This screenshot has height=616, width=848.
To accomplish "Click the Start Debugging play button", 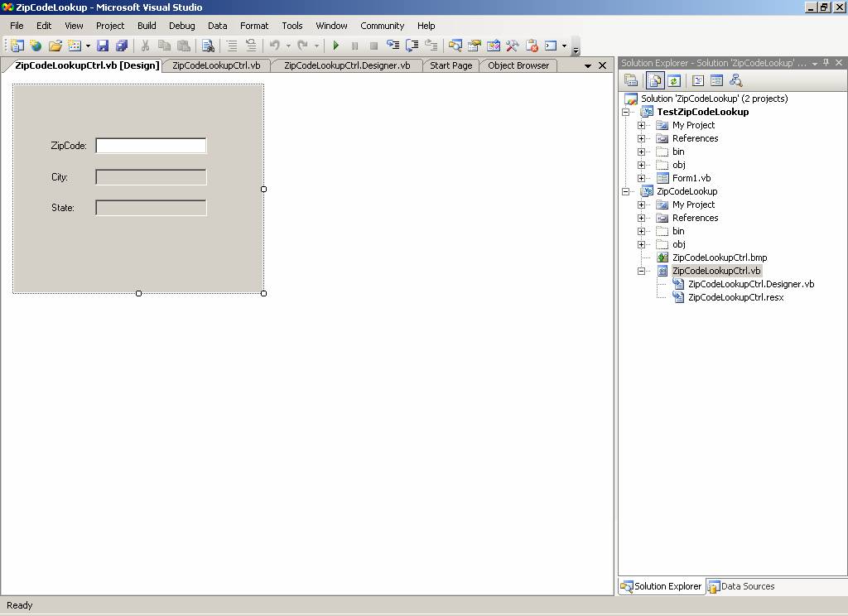I will (335, 46).
